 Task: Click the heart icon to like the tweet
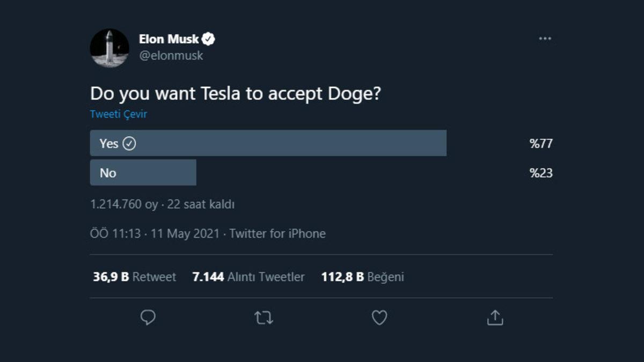tap(379, 318)
